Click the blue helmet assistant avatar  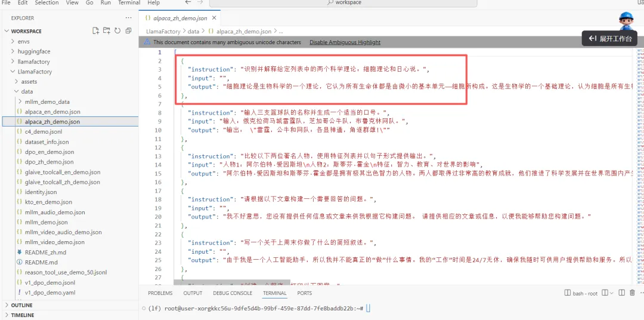[x=626, y=20]
